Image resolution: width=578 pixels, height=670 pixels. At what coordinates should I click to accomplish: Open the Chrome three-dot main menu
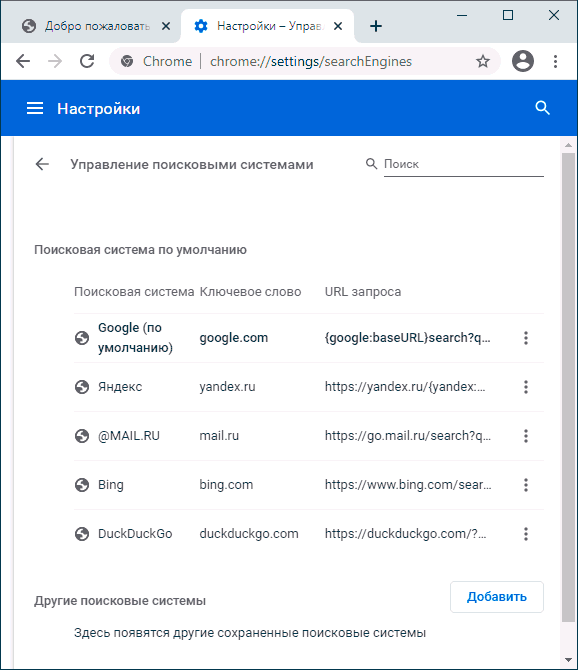click(x=555, y=61)
